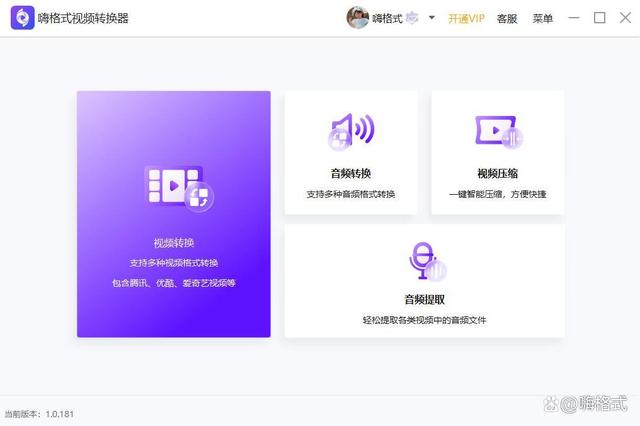The width and height of the screenshot is (640, 426).
Task: Click the 嗨格式视频转换器 window title
Action: click(x=83, y=18)
